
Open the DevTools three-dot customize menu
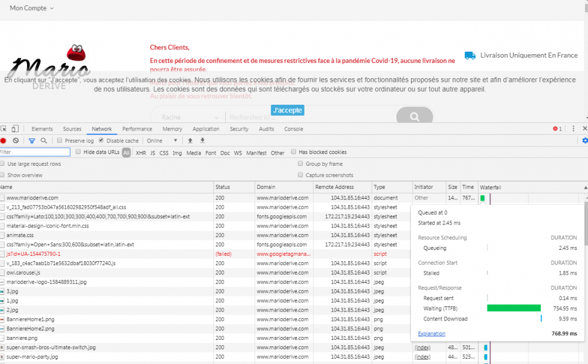pos(574,129)
